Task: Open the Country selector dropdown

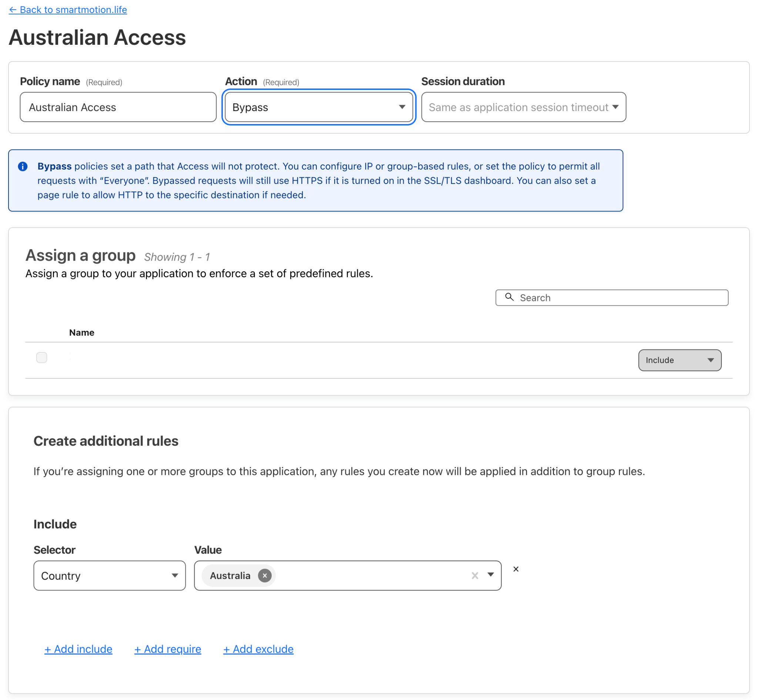Action: tap(110, 575)
